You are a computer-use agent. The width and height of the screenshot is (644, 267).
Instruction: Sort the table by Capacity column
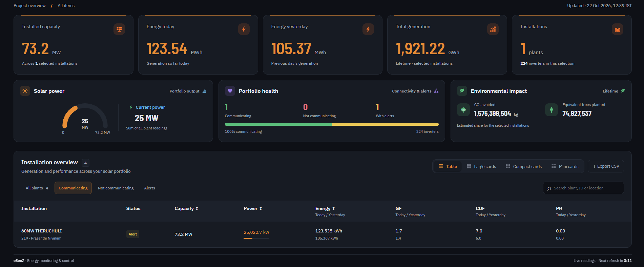pos(186,208)
